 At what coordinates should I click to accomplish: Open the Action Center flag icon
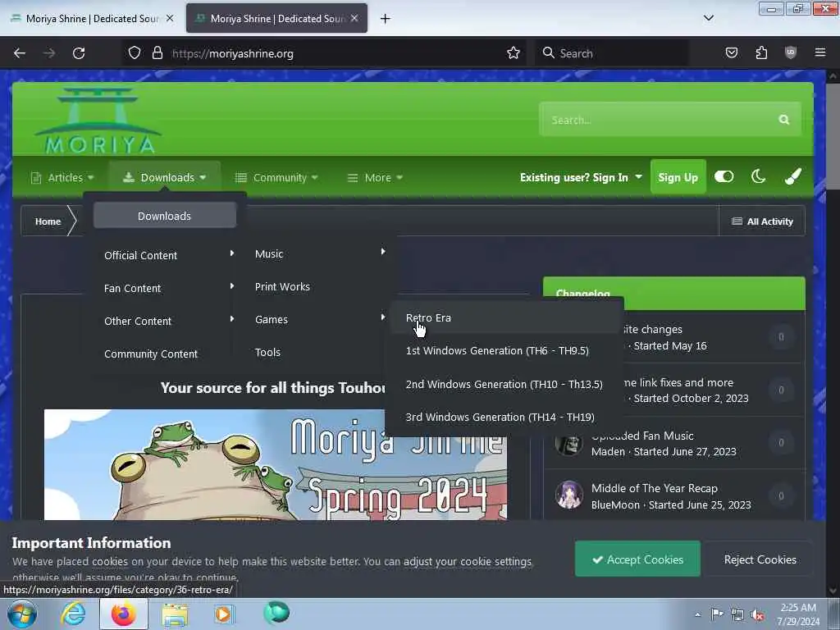716,614
